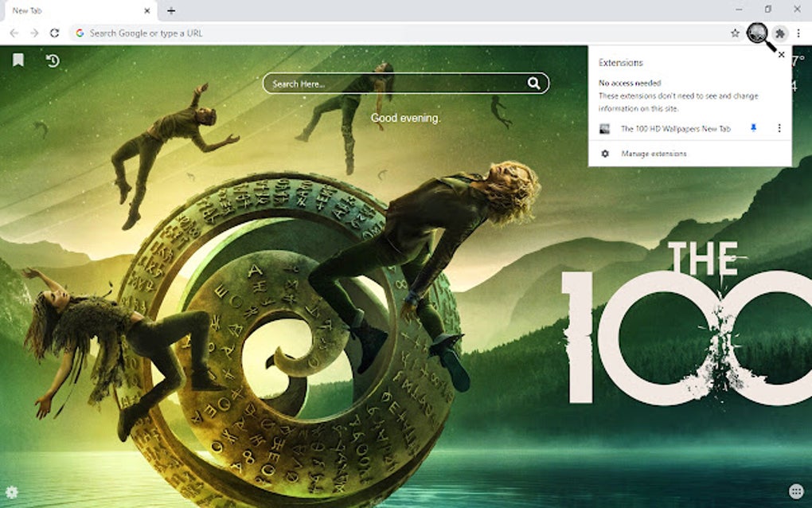
Task: Close the Extensions popup
Action: [782, 54]
